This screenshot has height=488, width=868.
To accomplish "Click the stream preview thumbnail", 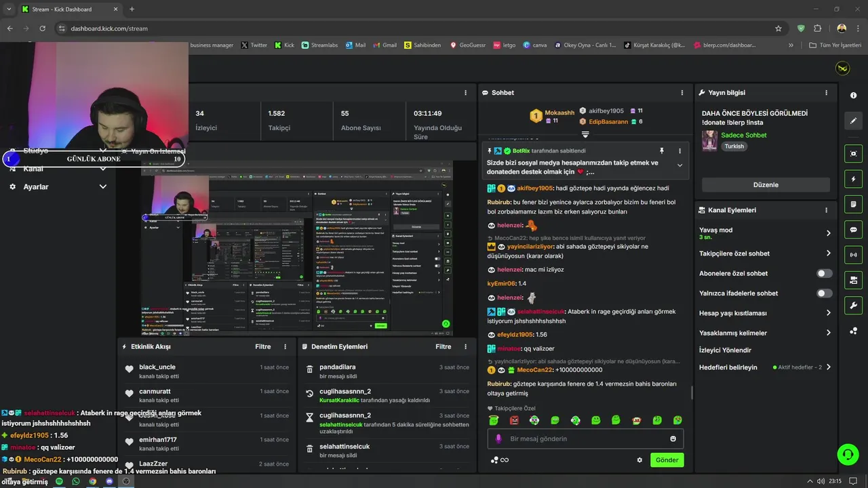I will pyautogui.click(x=296, y=248).
